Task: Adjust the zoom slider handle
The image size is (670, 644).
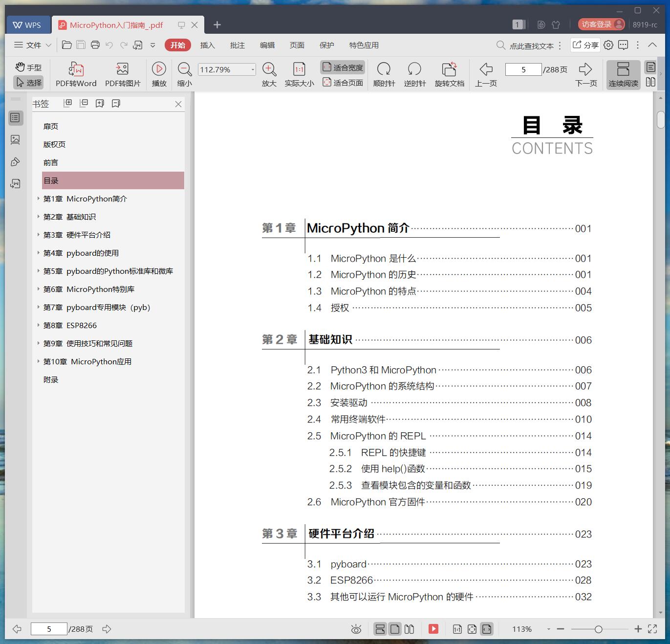Action: [598, 629]
